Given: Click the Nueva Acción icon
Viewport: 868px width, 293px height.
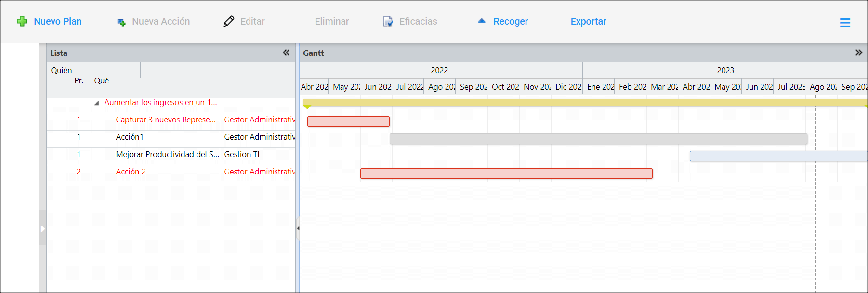Looking at the screenshot, I should pyautogui.click(x=121, y=22).
